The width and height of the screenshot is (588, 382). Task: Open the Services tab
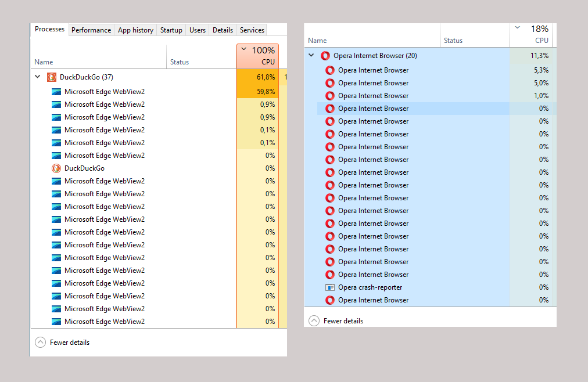[252, 30]
